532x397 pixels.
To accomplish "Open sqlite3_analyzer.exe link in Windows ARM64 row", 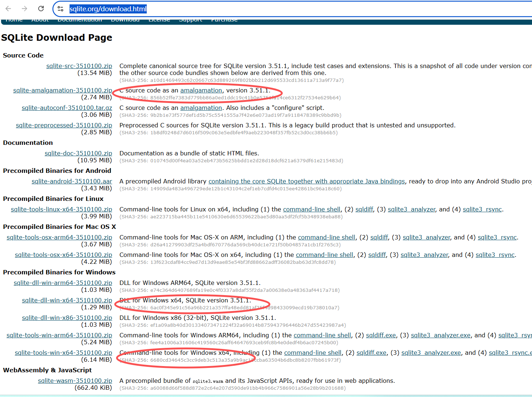I will point(441,335).
